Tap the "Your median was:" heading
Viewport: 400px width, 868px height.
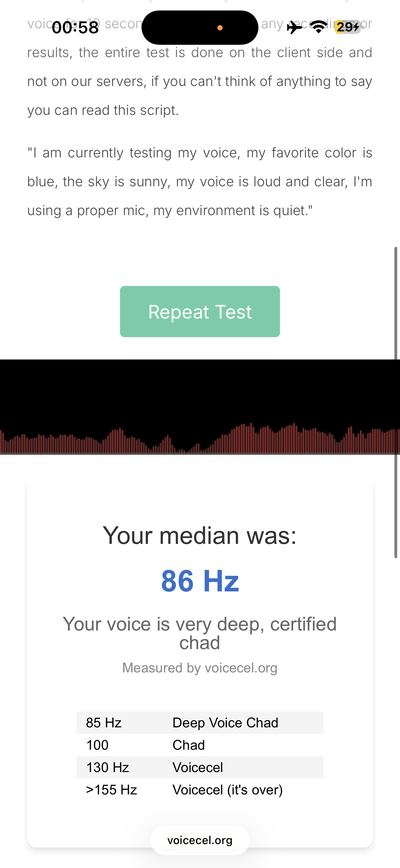[200, 536]
